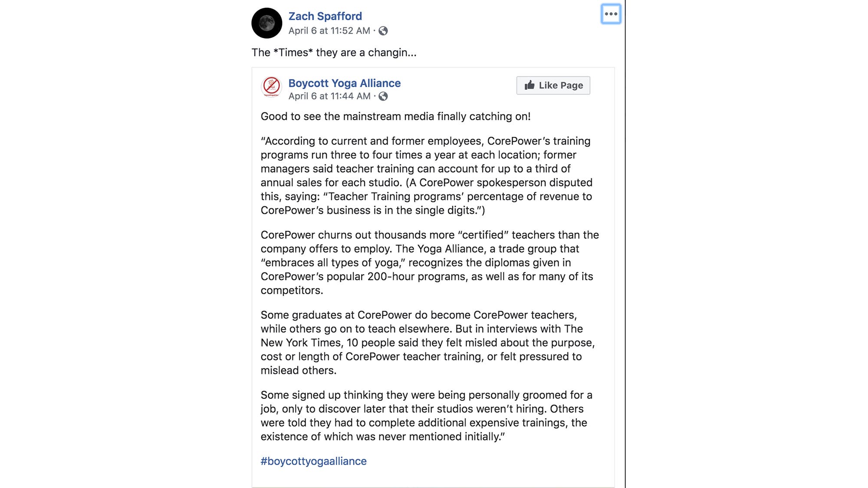Click the globe privacy icon beside 11:44 AM

(x=383, y=96)
